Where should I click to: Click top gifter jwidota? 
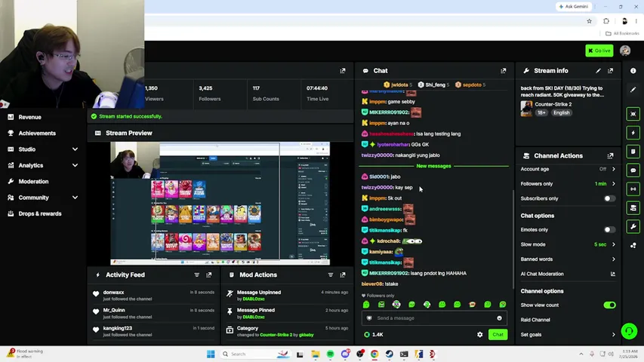tap(399, 85)
